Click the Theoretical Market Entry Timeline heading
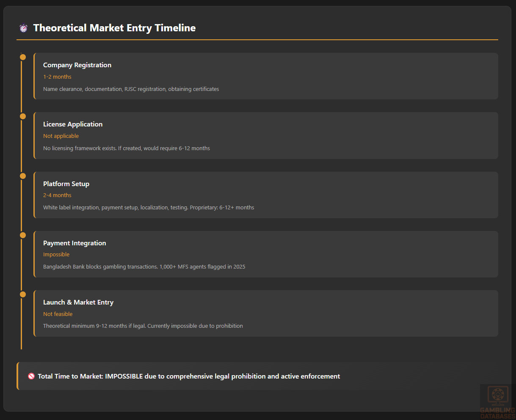Viewport: 516px width, 420px height. tap(114, 28)
